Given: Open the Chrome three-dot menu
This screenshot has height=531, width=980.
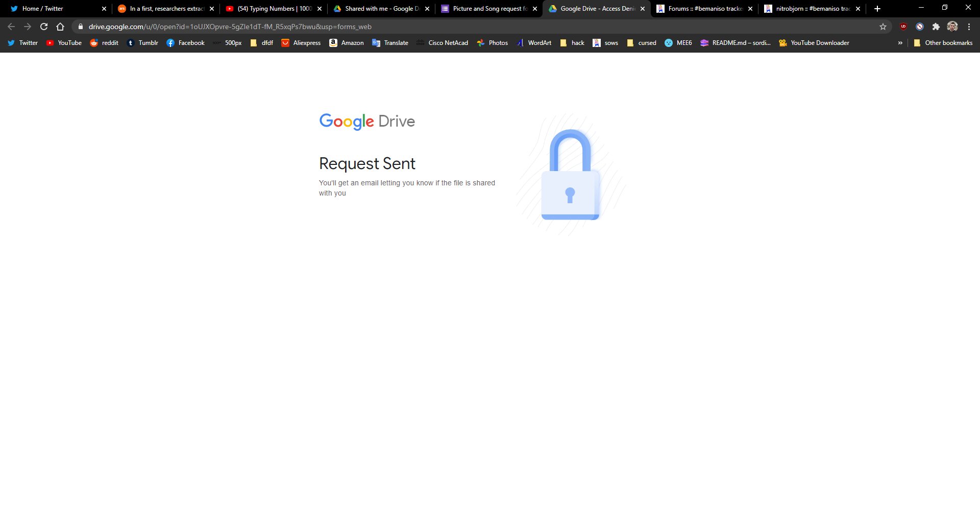Looking at the screenshot, I should click(x=969, y=27).
